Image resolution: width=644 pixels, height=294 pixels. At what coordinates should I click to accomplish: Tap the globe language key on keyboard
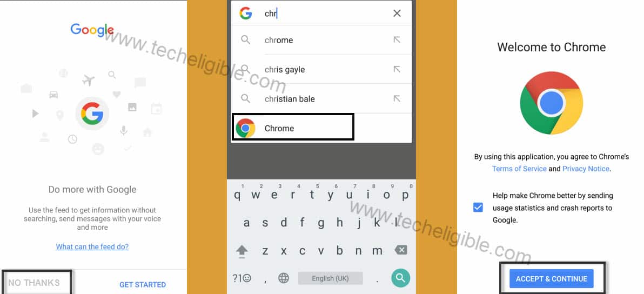[x=284, y=278]
